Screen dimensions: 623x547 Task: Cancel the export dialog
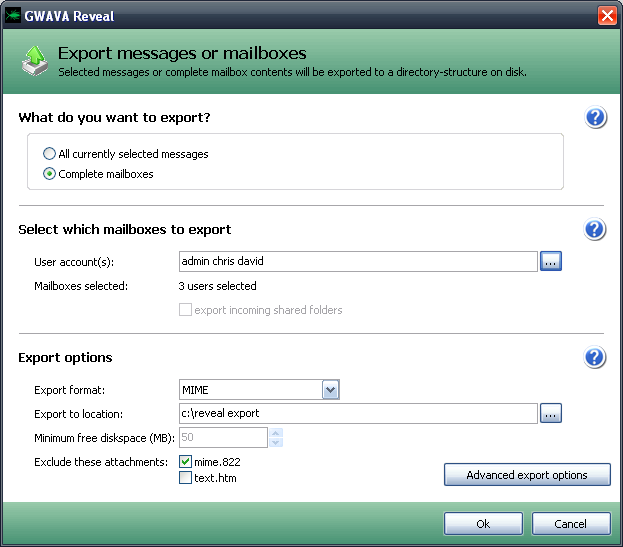coord(571,524)
